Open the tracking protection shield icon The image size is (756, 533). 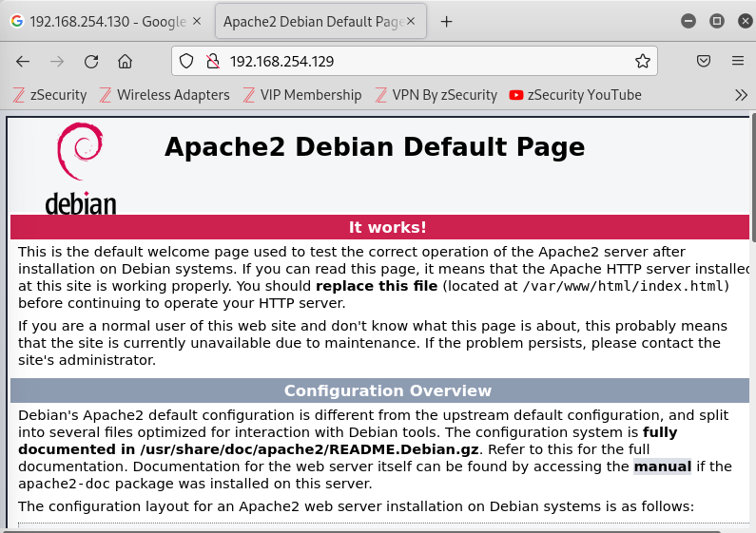(x=186, y=61)
